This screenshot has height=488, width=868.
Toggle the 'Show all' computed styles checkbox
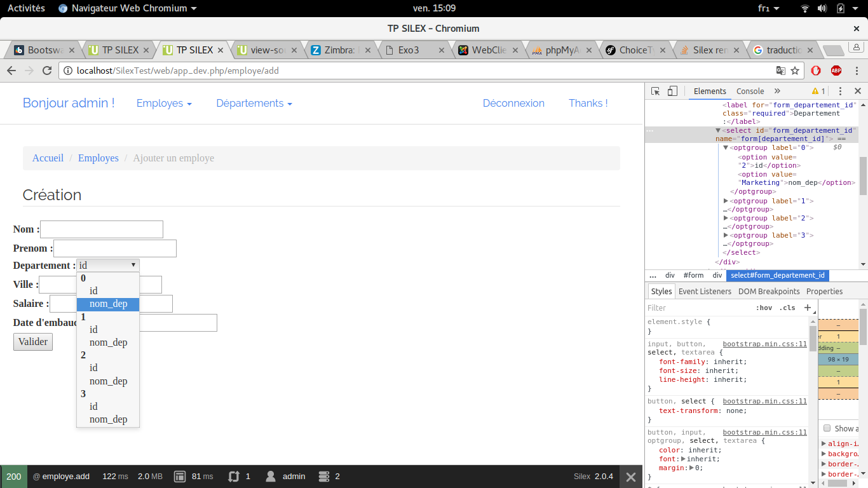click(x=827, y=428)
